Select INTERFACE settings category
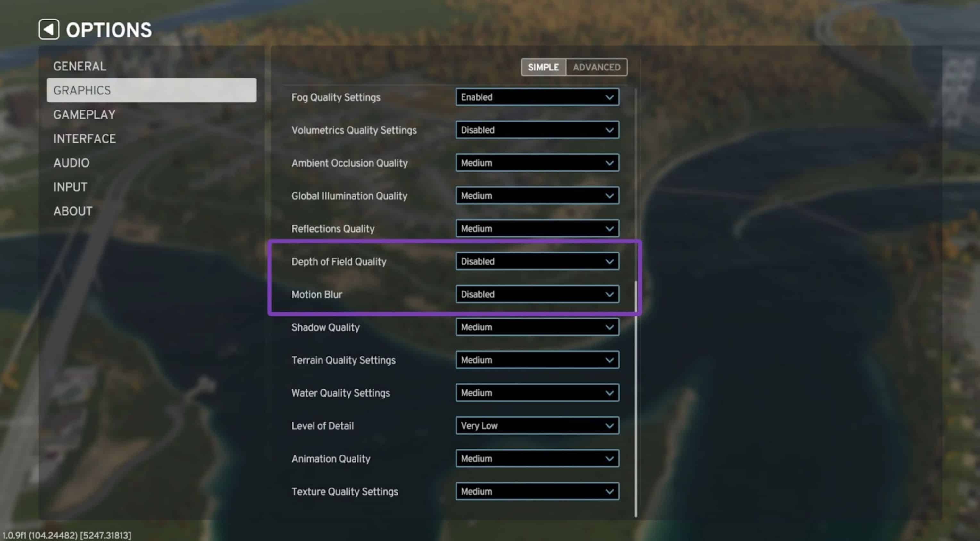 tap(85, 138)
